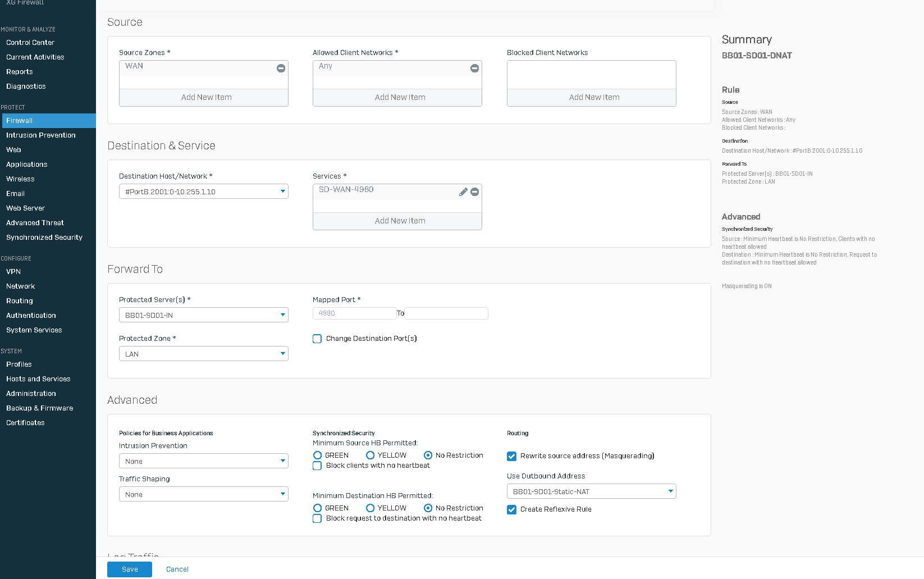Toggle the Create Reflexive Rule checkbox
Viewport: 924px width, 579px height.
click(511, 509)
